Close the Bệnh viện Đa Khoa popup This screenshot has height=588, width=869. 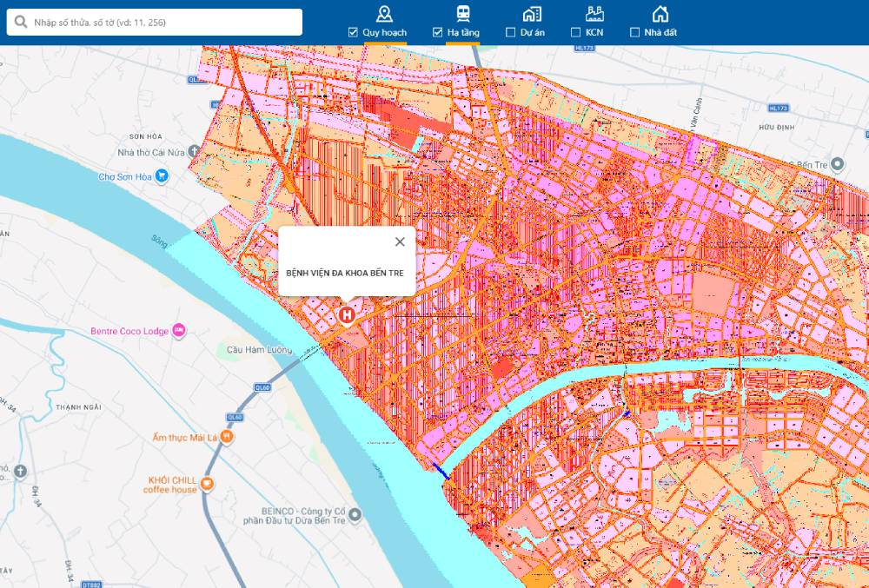(x=400, y=241)
